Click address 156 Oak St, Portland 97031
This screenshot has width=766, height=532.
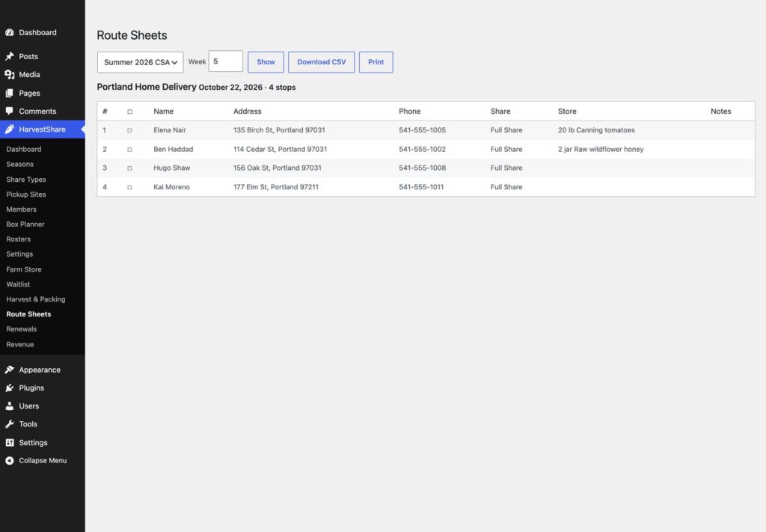point(277,168)
